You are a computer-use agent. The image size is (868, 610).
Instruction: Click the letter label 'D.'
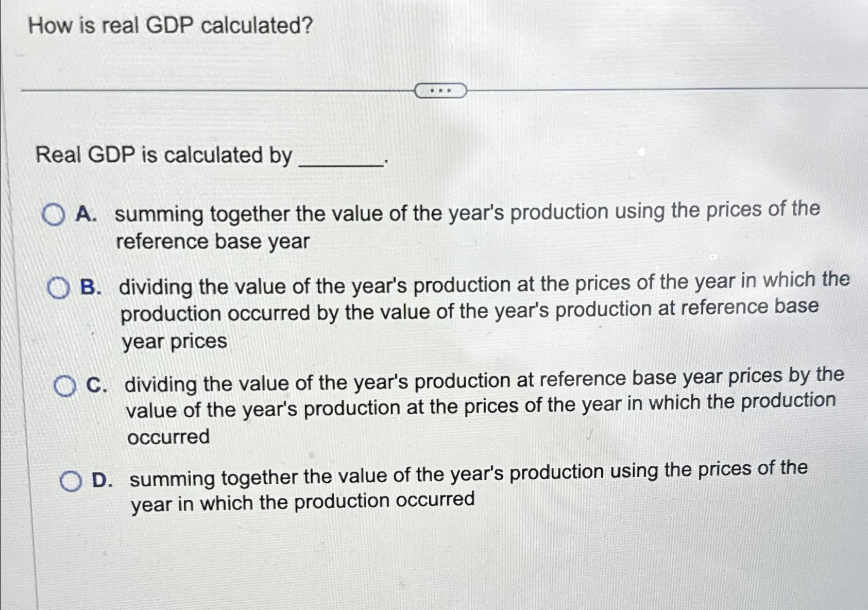pyautogui.click(x=103, y=480)
